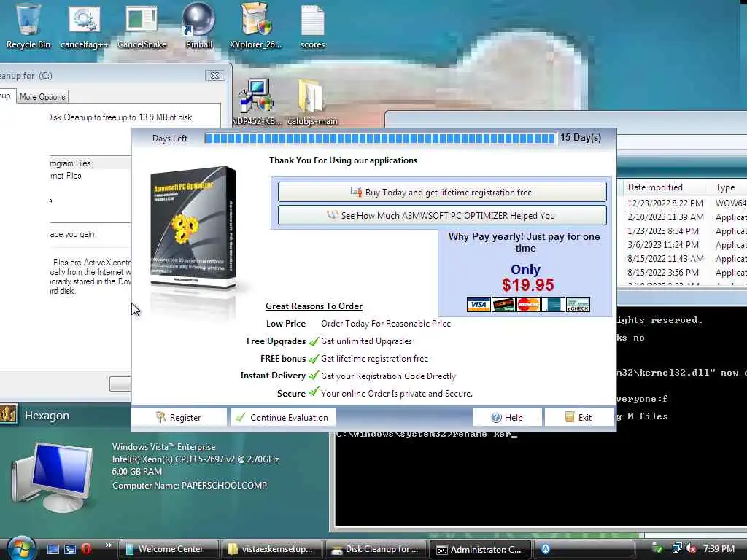Click the eCheck payment icon
This screenshot has height=560, width=747.
point(578,304)
